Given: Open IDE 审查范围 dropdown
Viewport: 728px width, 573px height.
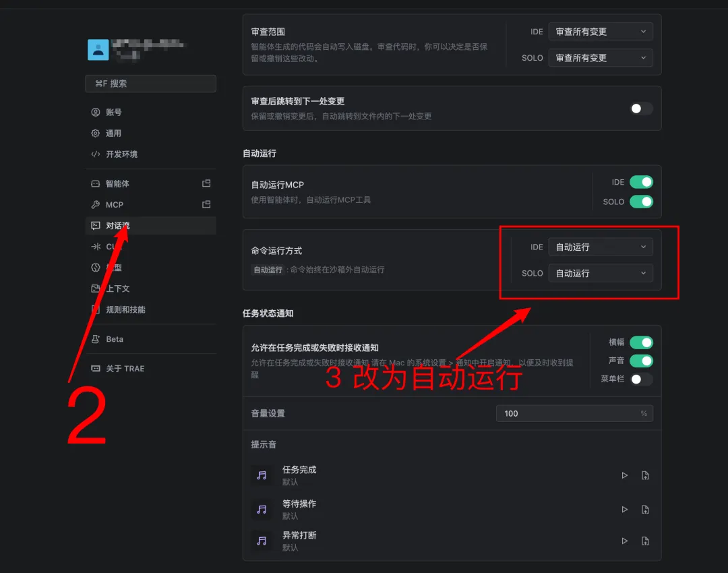Looking at the screenshot, I should pyautogui.click(x=601, y=32).
